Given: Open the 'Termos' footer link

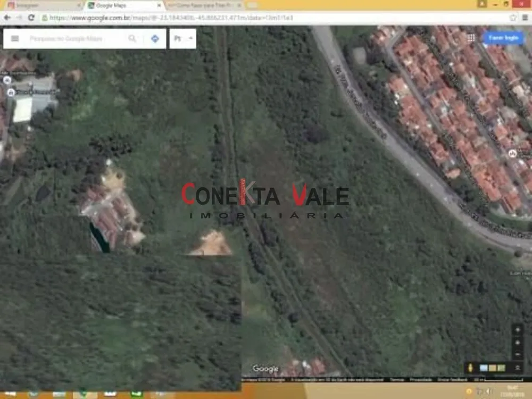Looking at the screenshot, I should tap(397, 380).
